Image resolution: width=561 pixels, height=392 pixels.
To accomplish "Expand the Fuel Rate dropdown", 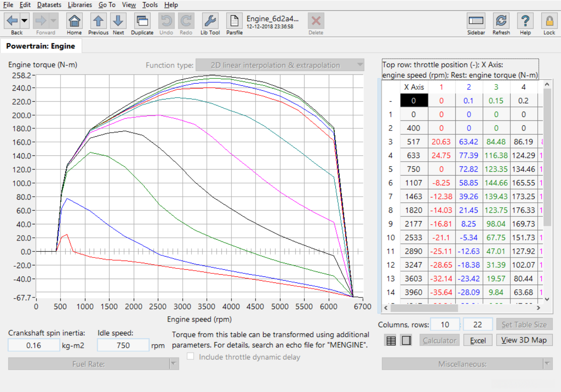I will [93, 364].
